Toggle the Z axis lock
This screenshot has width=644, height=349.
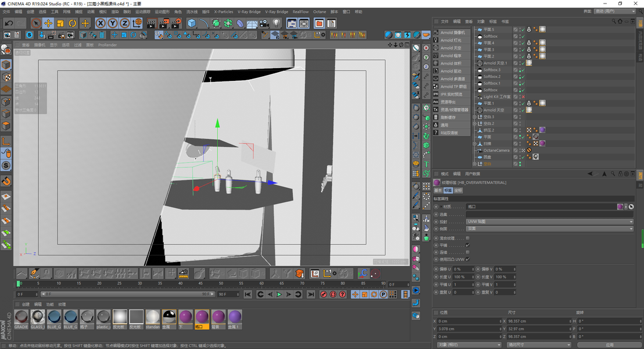pyautogui.click(x=124, y=23)
